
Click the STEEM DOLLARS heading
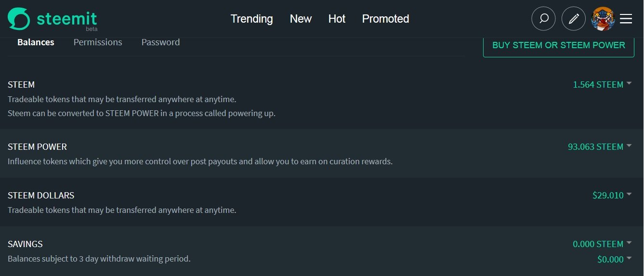(41, 195)
